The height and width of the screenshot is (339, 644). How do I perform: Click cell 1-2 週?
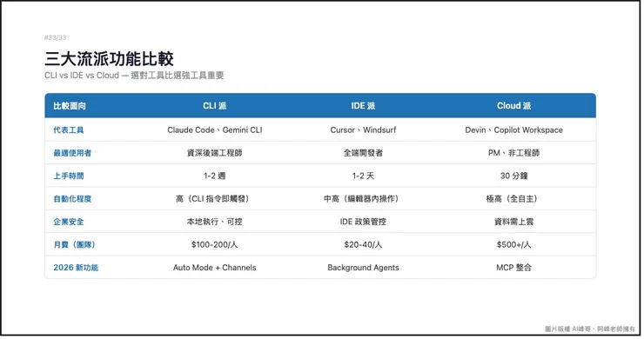(214, 176)
